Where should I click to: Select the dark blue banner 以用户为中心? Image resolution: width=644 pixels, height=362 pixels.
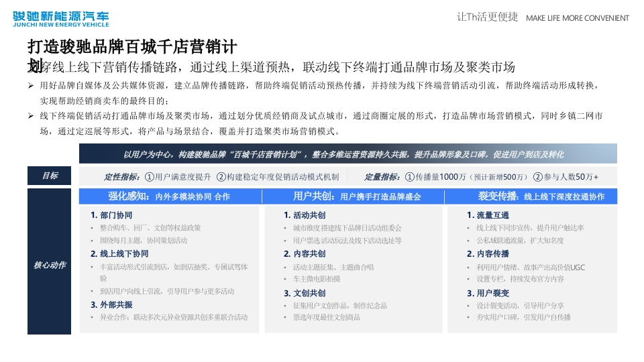pos(347,154)
